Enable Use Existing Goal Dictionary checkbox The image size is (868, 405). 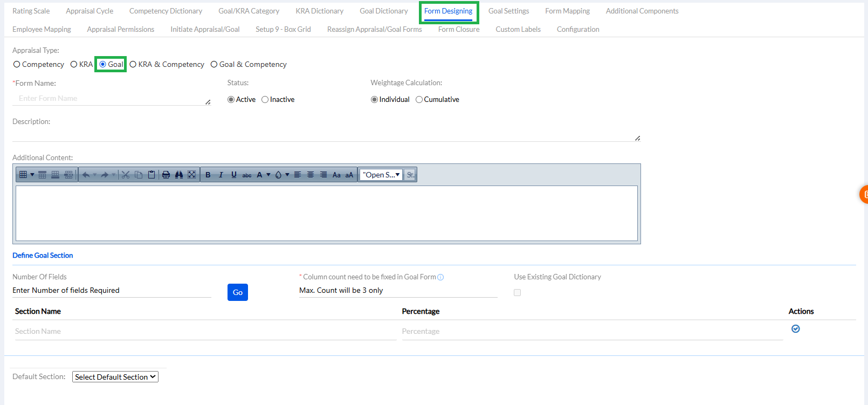tap(518, 293)
